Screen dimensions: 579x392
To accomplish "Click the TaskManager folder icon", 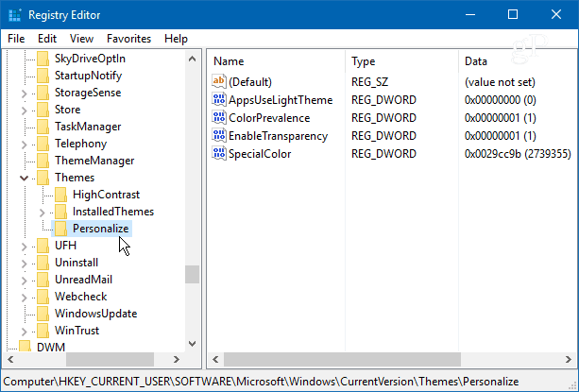I will 43,127.
